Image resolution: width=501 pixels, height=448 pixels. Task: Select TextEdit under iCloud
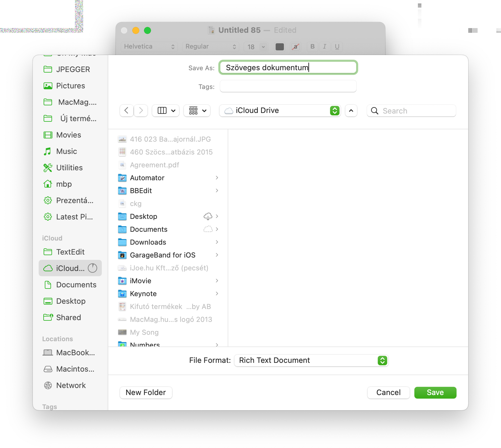point(70,252)
